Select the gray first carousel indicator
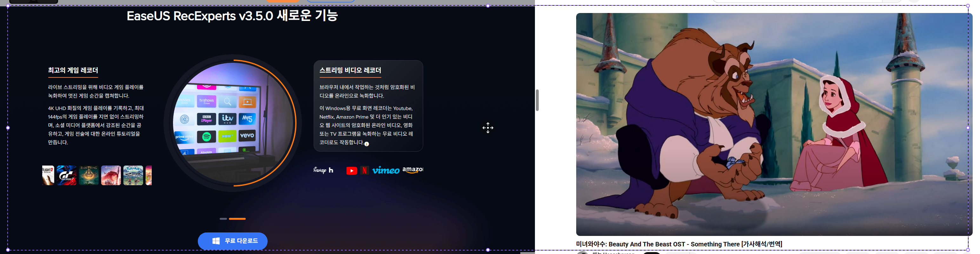This screenshot has width=980, height=254. coord(223,218)
